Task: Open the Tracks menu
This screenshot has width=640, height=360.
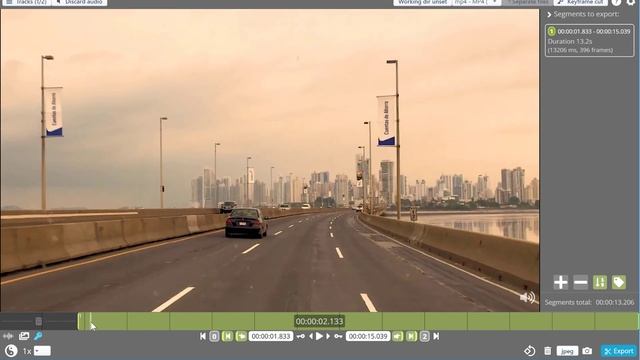Action: pyautogui.click(x=26, y=2)
